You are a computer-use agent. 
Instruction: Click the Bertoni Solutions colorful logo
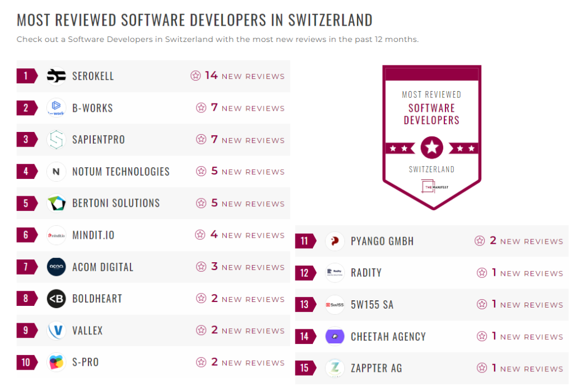55,203
